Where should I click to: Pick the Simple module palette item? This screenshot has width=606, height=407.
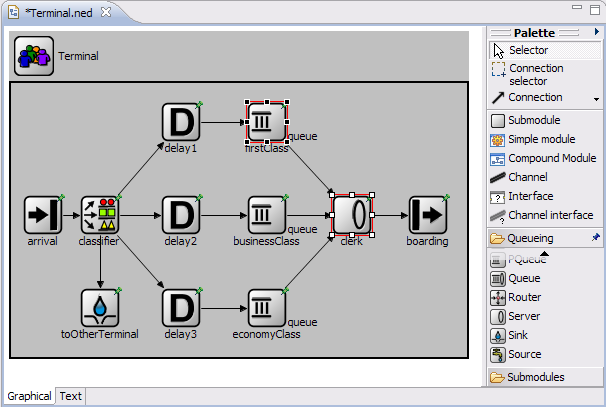pyautogui.click(x=545, y=139)
